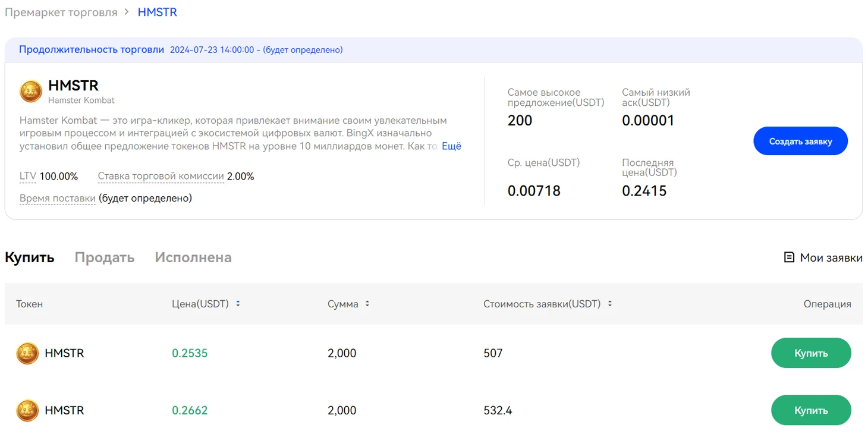Select the Купить tab
The width and height of the screenshot is (868, 434).
(x=30, y=257)
